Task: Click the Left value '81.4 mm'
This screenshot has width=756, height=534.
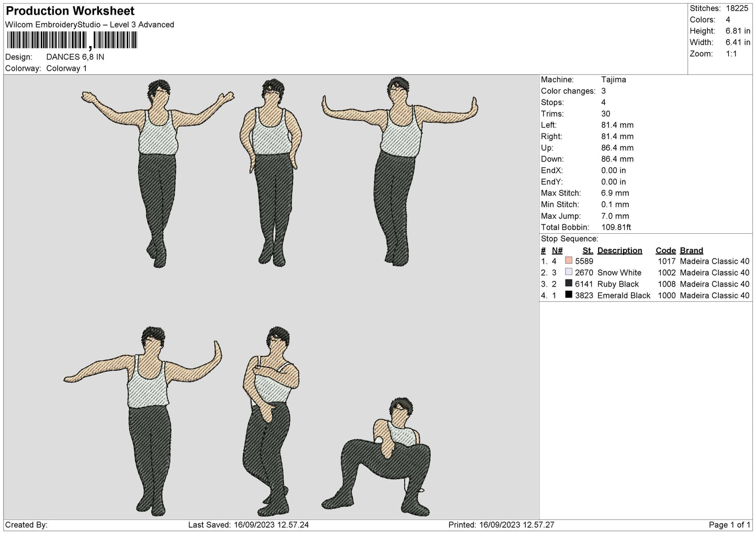Action: 617,125
